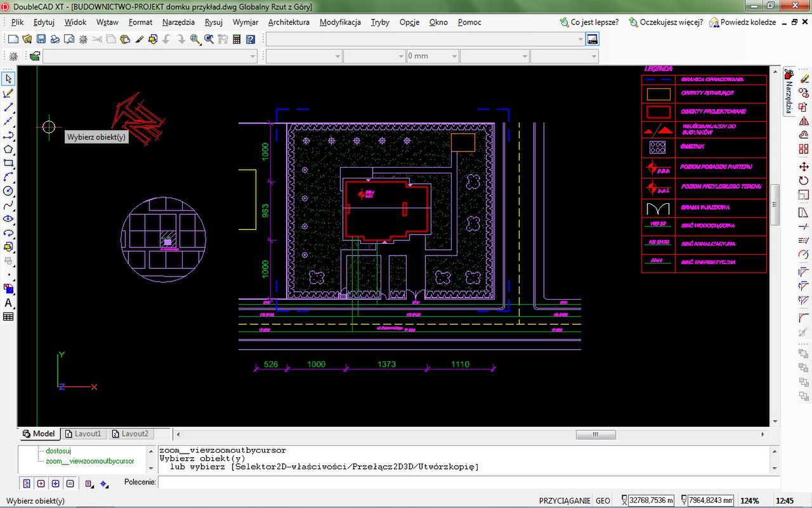
Task: Click the Save (floppy disk) icon
Action: pos(41,39)
